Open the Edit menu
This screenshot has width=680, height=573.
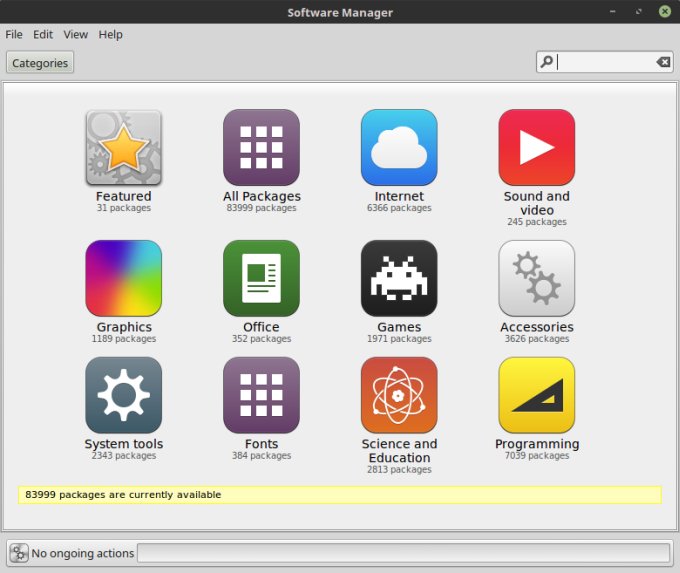tap(43, 34)
